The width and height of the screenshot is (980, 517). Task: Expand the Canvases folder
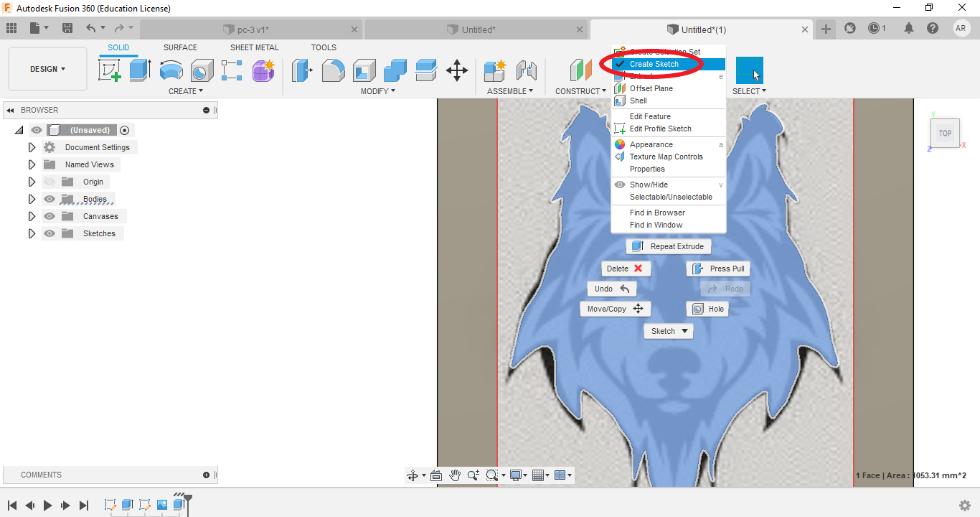(32, 216)
